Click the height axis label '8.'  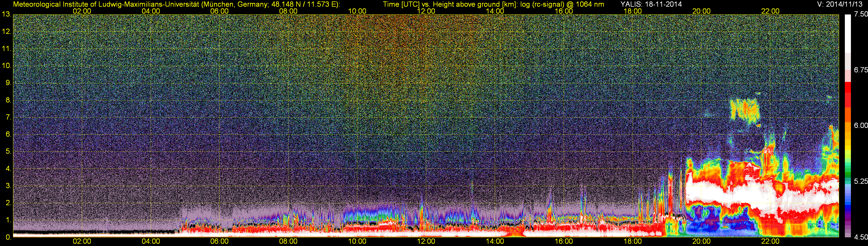[x=8, y=100]
